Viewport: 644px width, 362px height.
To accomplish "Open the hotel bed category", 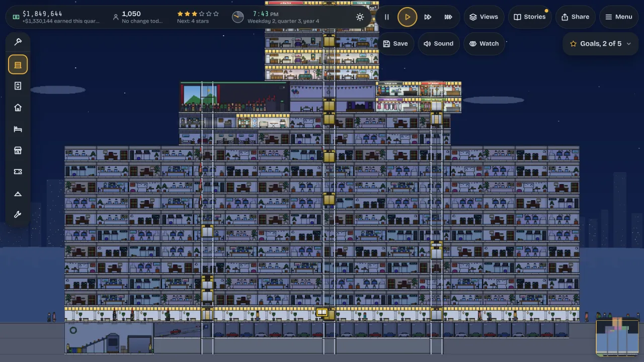I will pos(18,129).
